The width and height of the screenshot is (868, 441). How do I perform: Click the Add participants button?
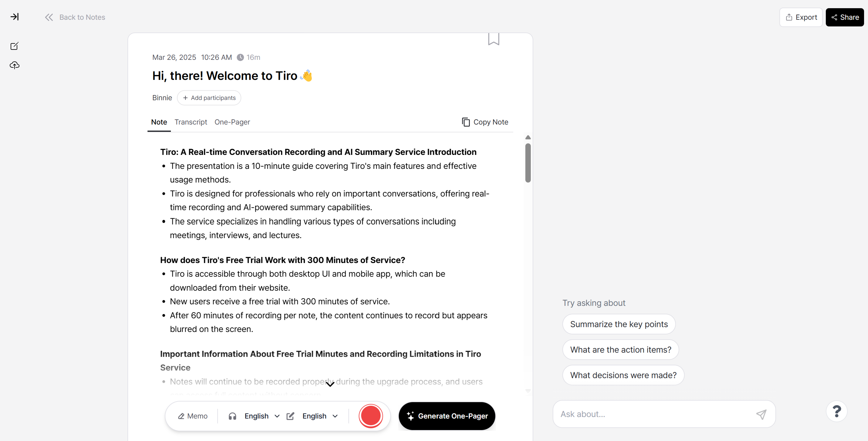209,98
